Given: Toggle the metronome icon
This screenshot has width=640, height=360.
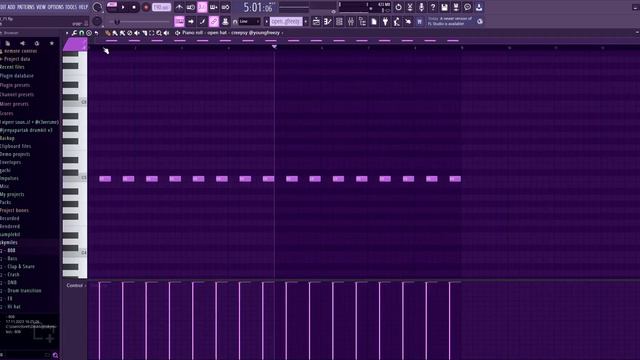Looking at the screenshot, I should tap(179, 7).
